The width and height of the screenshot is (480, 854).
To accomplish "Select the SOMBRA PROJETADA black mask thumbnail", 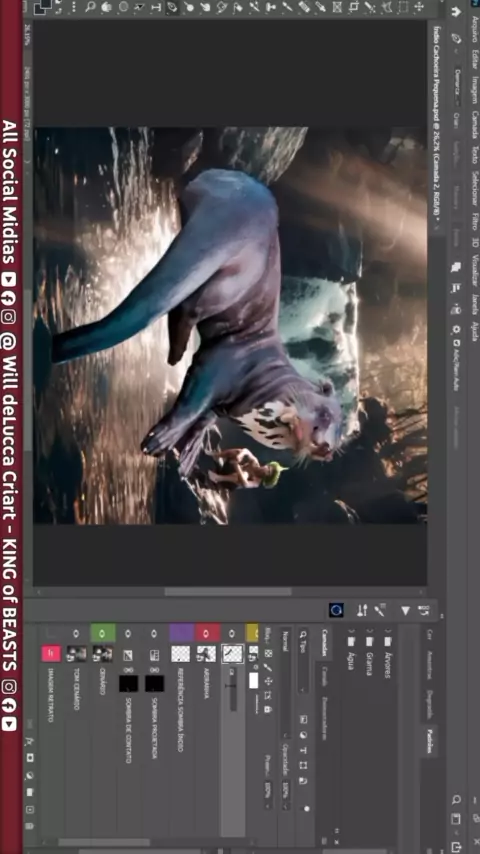I will pyautogui.click(x=154, y=684).
